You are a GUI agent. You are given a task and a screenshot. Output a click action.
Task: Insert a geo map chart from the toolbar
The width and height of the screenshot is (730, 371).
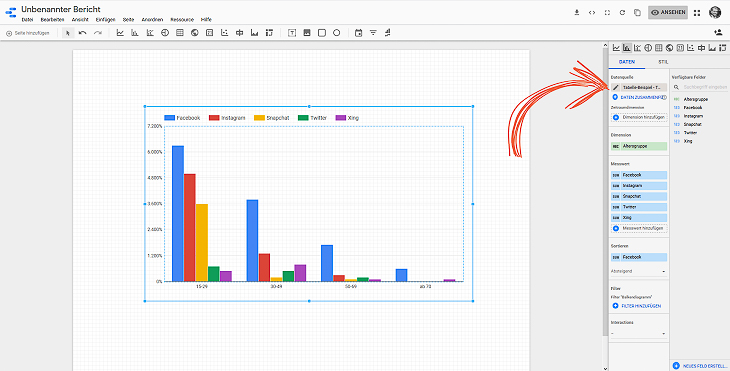click(x=195, y=33)
